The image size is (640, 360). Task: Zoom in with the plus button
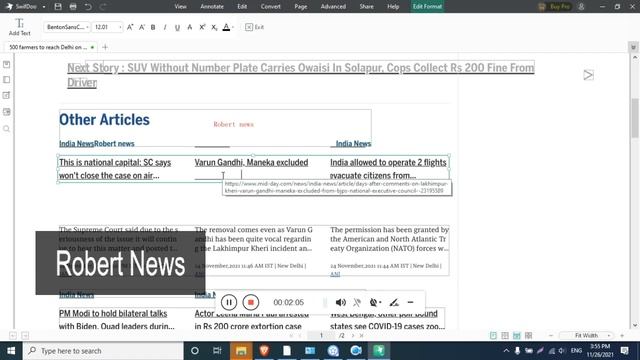622,336
